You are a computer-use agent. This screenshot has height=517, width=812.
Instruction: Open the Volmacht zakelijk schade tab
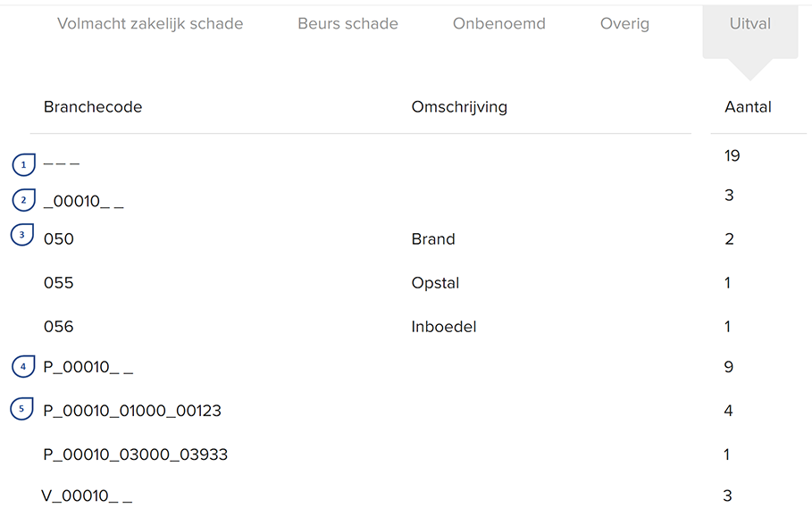pos(150,24)
